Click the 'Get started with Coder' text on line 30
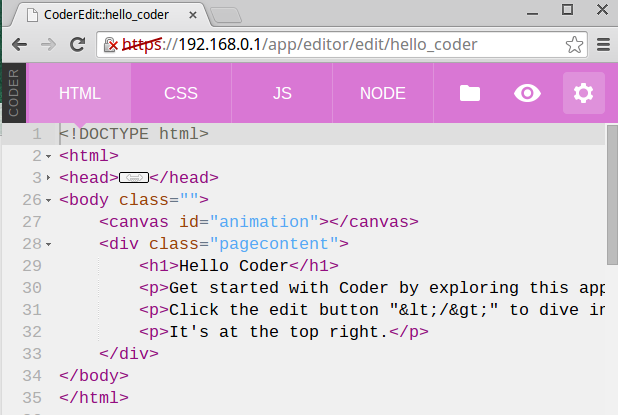The width and height of the screenshot is (618, 415). 278,288
